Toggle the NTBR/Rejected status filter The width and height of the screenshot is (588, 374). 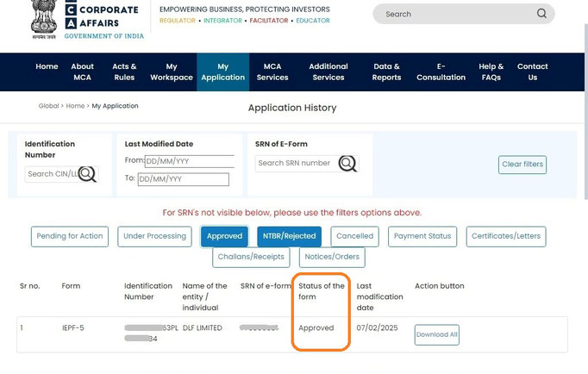(289, 236)
